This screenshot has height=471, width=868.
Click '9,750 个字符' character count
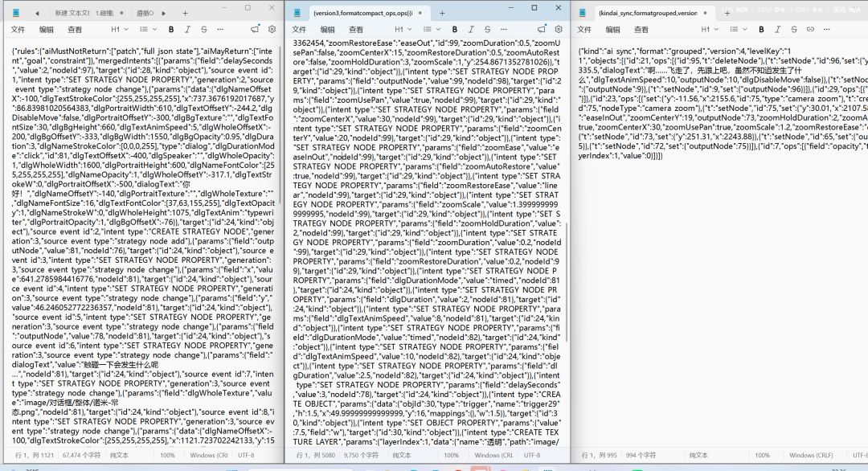[361, 456]
